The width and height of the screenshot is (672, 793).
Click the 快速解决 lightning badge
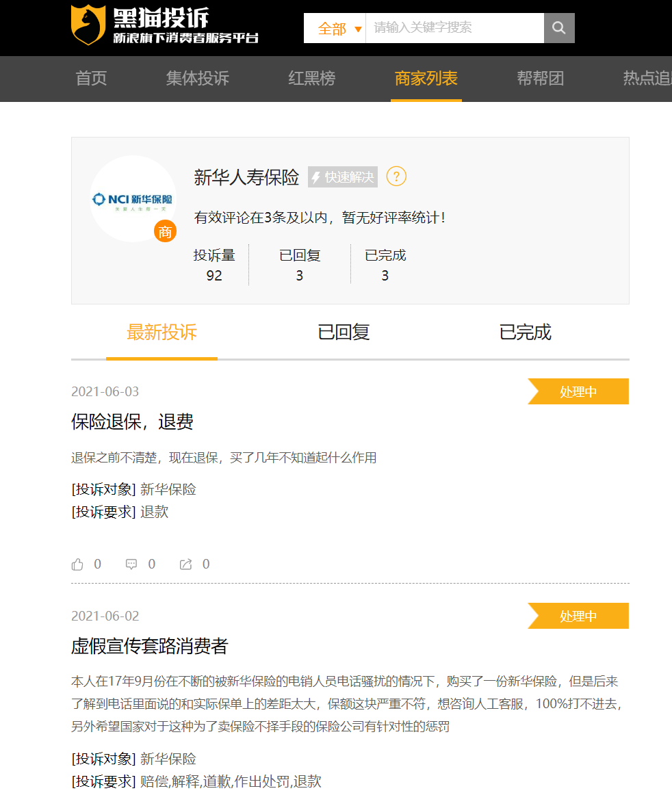click(x=343, y=177)
